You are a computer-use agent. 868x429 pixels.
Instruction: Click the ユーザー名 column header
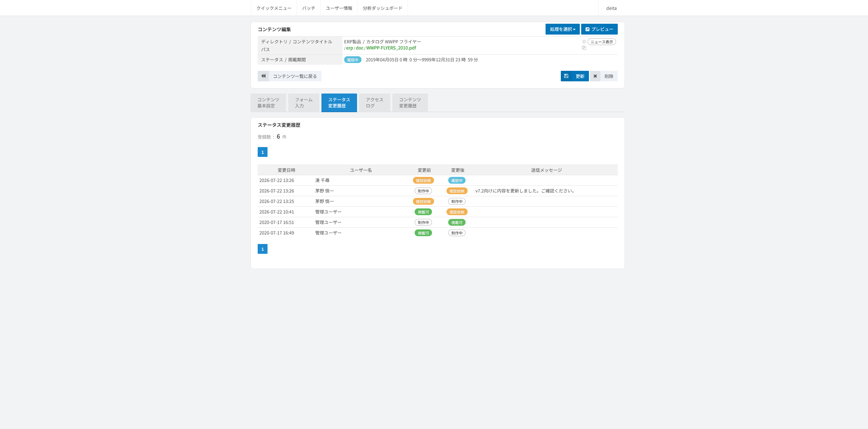(361, 170)
